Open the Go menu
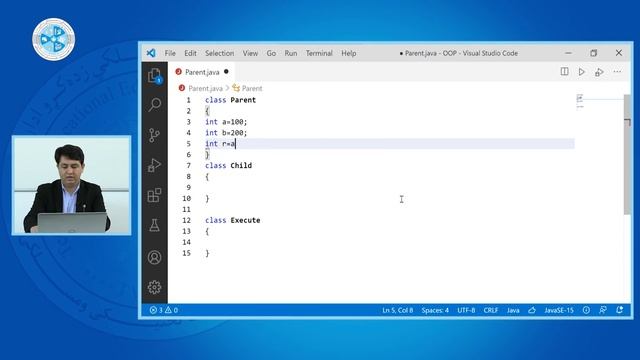640x360 pixels. (271, 53)
